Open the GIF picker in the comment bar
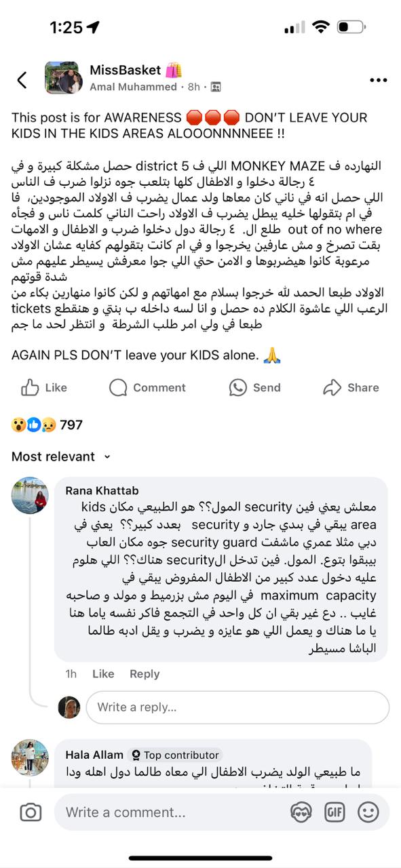Screen dimensions: 401x868 [x=335, y=812]
